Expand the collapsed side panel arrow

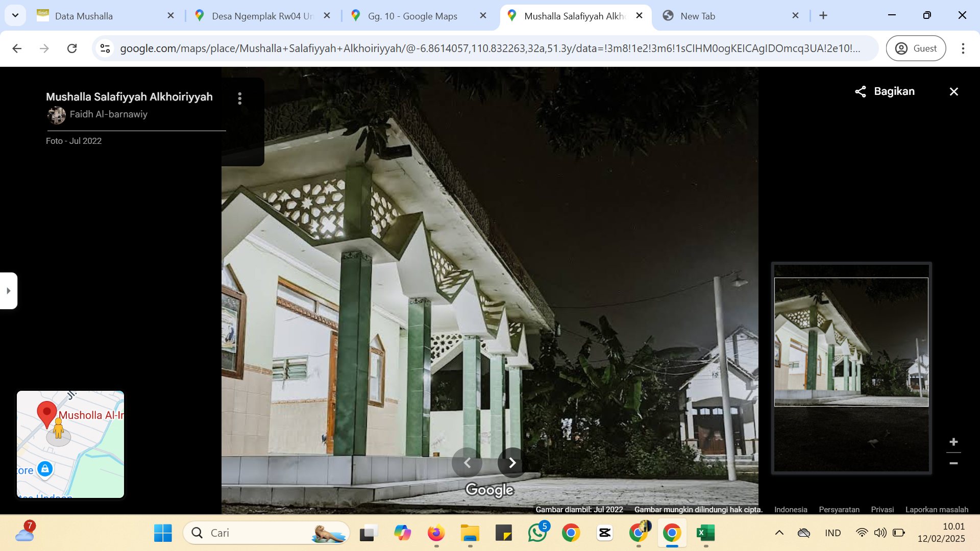click(8, 291)
